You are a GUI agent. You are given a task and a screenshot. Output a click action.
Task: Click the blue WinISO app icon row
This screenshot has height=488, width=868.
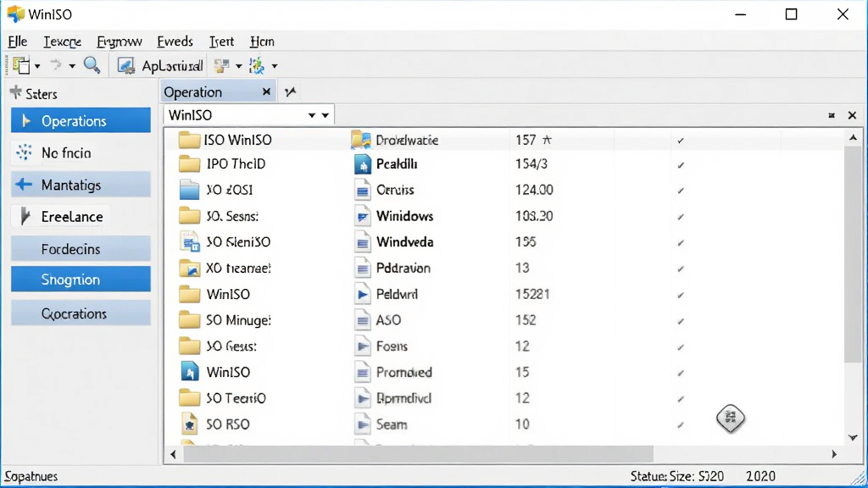pyautogui.click(x=189, y=372)
